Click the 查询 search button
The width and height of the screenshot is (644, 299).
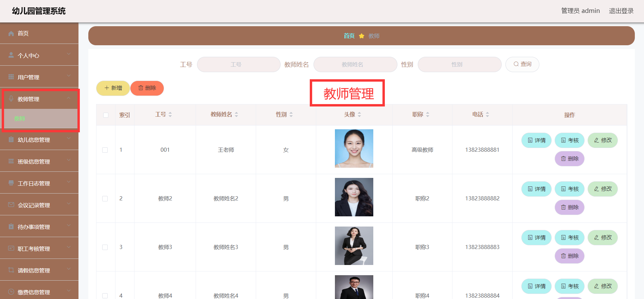coord(522,64)
